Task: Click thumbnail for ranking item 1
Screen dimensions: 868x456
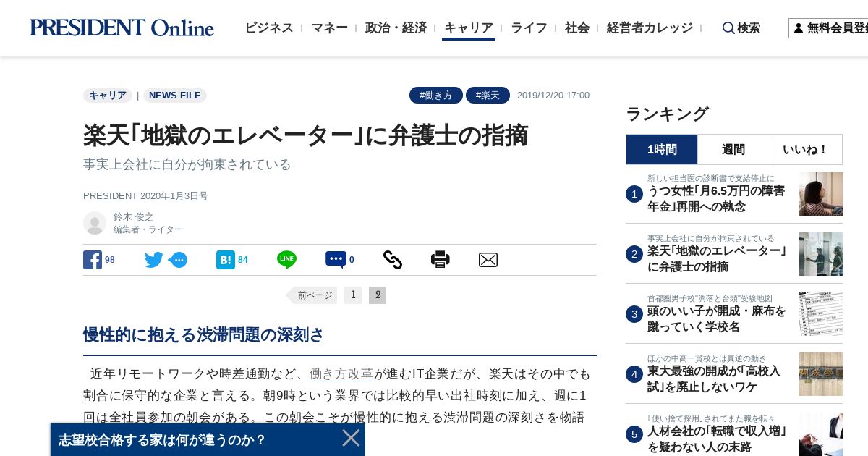Action: coord(821,194)
